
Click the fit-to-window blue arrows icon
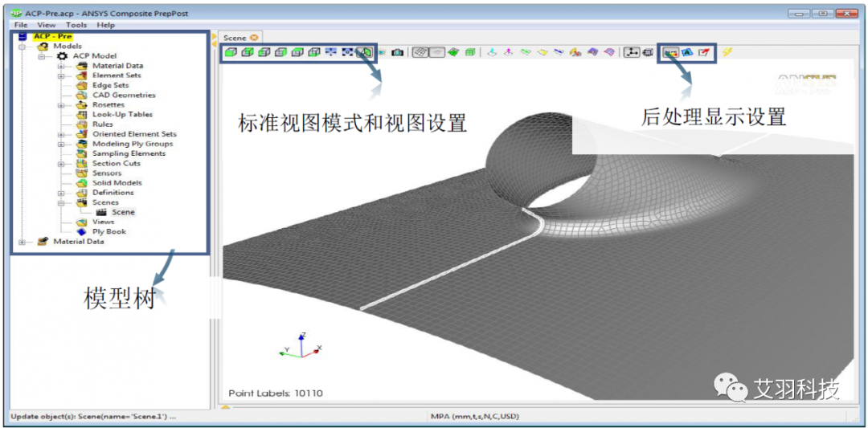[x=331, y=52]
